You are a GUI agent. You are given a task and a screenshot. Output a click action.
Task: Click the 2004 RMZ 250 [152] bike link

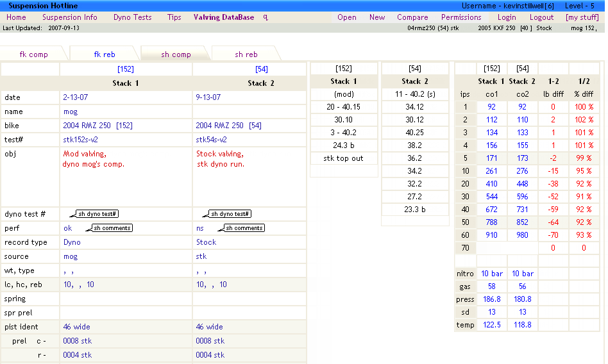point(97,126)
